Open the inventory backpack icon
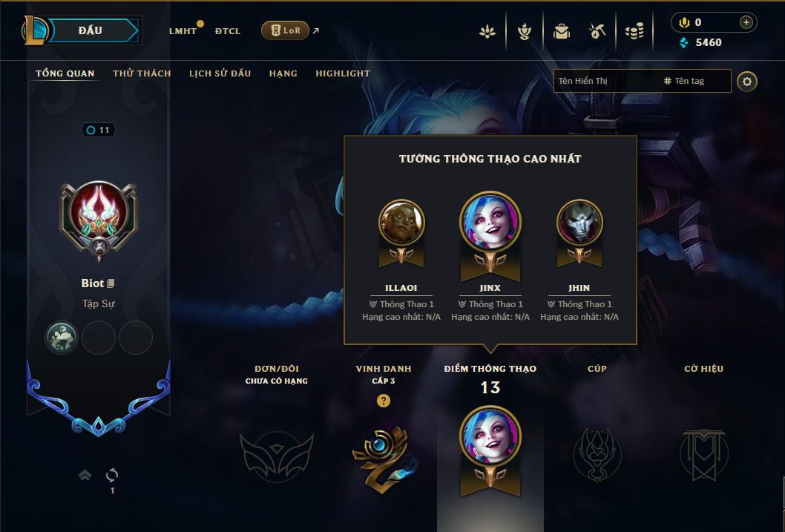This screenshot has width=785, height=532. pos(561,31)
